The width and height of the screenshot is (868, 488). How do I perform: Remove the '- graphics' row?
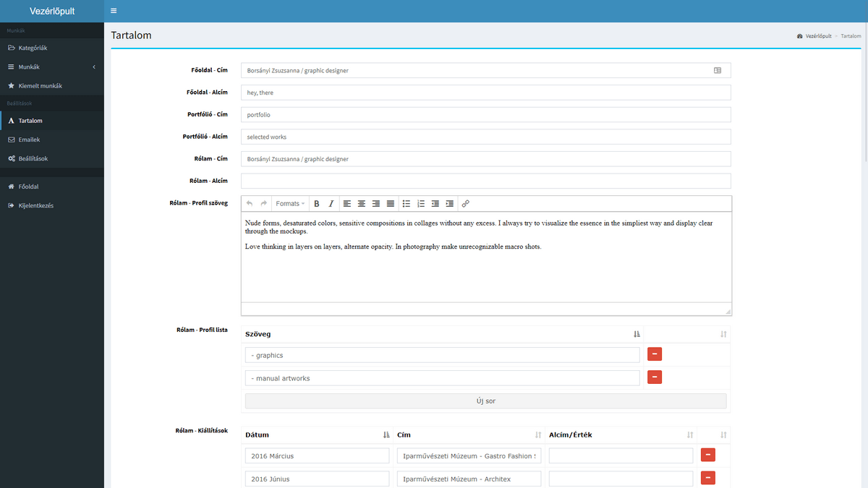tap(655, 354)
